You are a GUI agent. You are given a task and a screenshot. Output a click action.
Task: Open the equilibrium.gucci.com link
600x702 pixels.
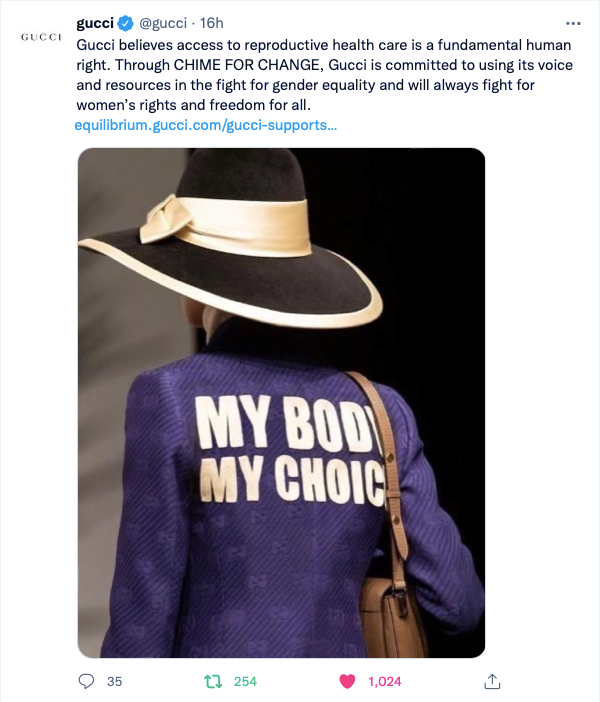point(206,125)
